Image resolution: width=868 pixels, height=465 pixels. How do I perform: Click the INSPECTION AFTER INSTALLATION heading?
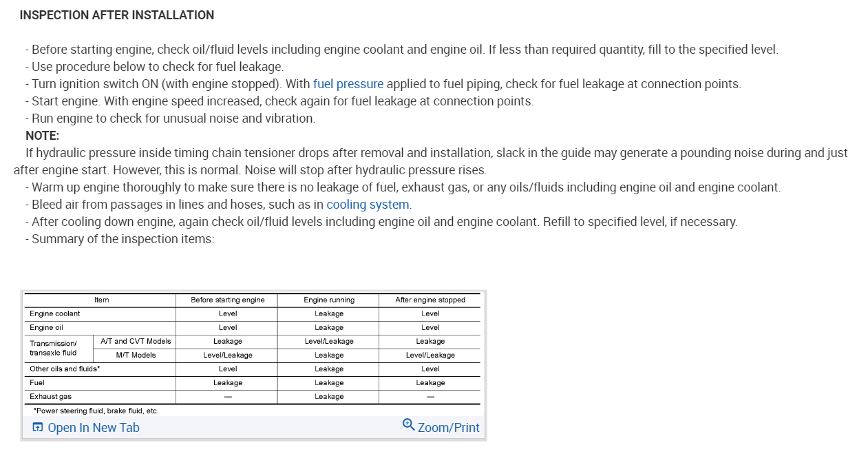117,15
